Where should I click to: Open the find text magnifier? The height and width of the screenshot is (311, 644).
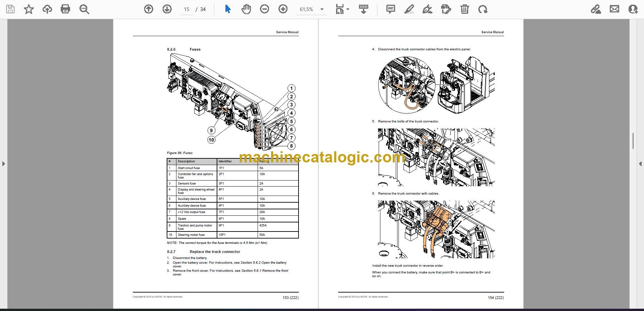tap(84, 9)
